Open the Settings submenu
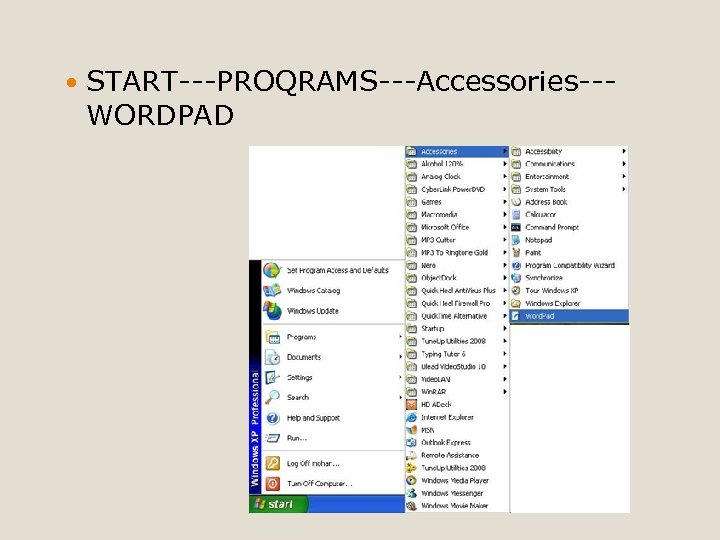Screen dimensions: 720x540 [x=332, y=377]
